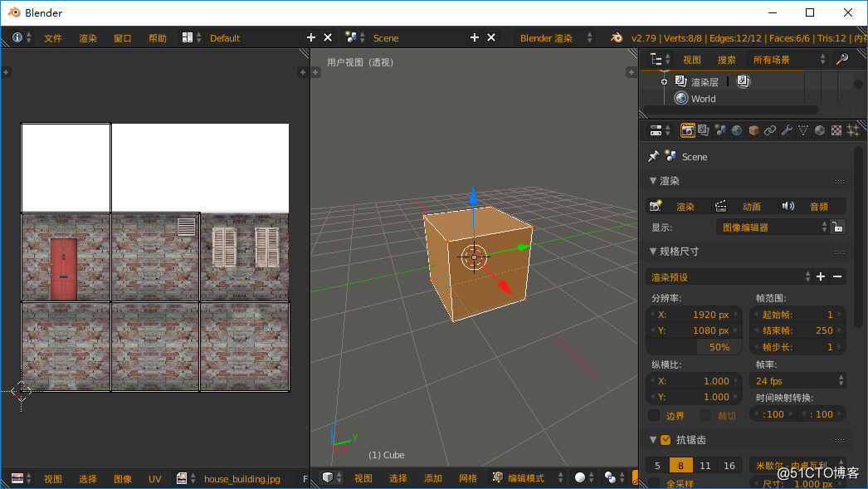Open the properties editor type selector
This screenshot has width=868, height=489.
pyautogui.click(x=660, y=130)
